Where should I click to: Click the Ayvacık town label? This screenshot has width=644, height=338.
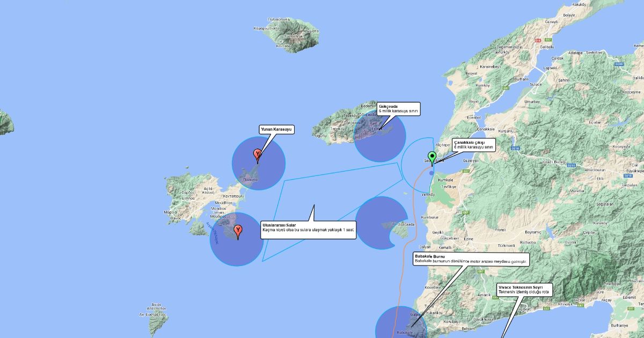(x=484, y=295)
